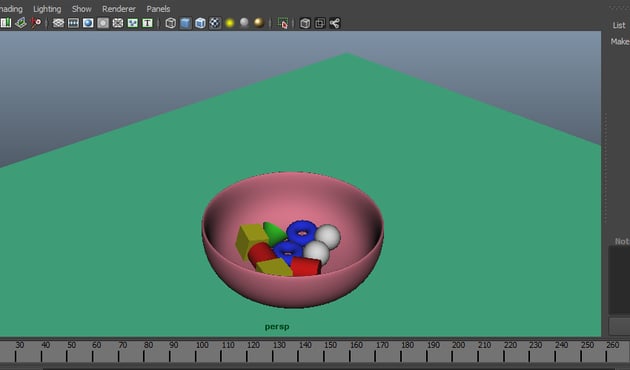630x370 pixels.
Task: Open the Lighting menu
Action: [47, 9]
